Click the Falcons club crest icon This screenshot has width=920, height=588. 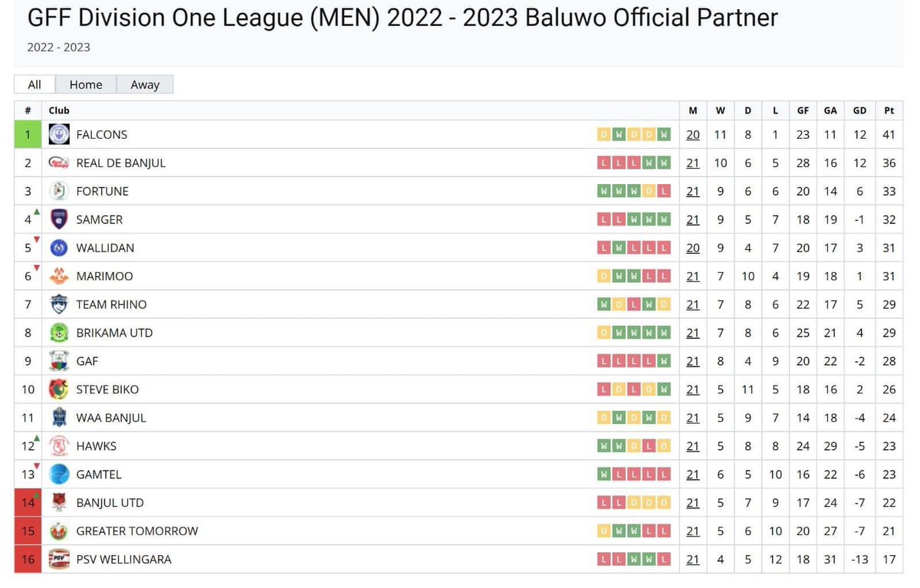tap(59, 134)
